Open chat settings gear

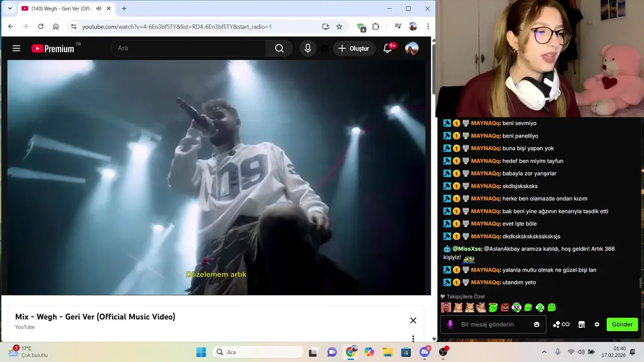(x=597, y=324)
